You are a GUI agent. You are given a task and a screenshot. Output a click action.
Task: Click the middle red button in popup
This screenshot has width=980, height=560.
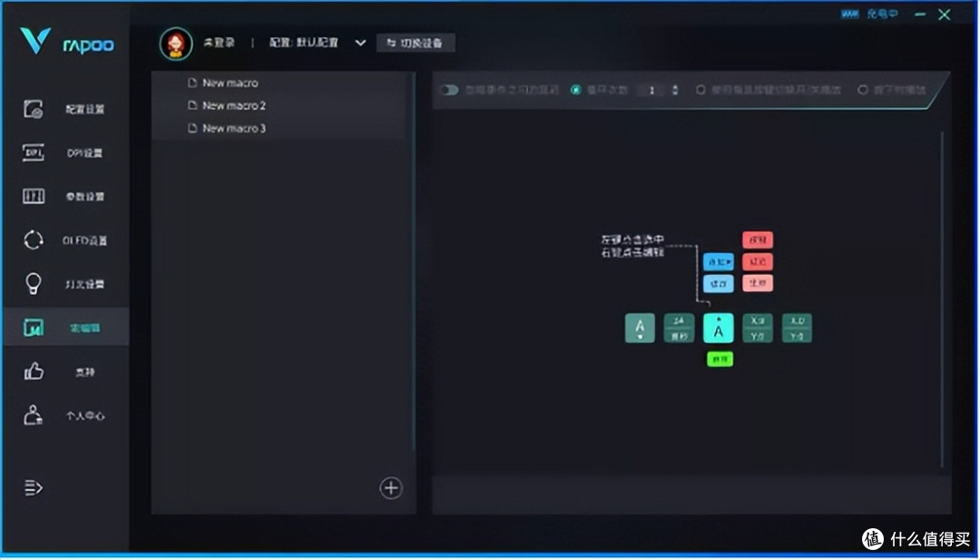click(758, 262)
